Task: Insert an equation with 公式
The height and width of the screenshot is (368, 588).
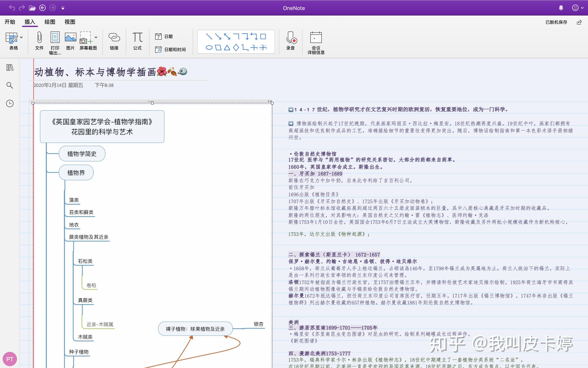Action: tap(138, 41)
